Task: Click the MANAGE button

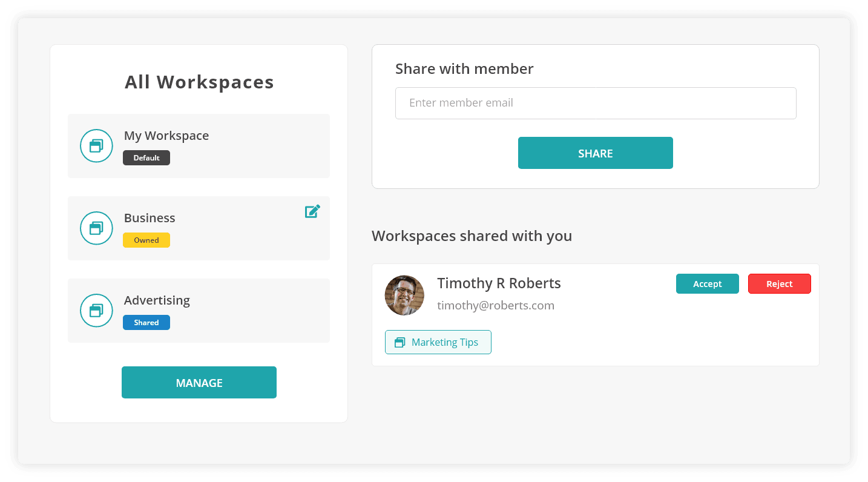Action: pyautogui.click(x=199, y=383)
